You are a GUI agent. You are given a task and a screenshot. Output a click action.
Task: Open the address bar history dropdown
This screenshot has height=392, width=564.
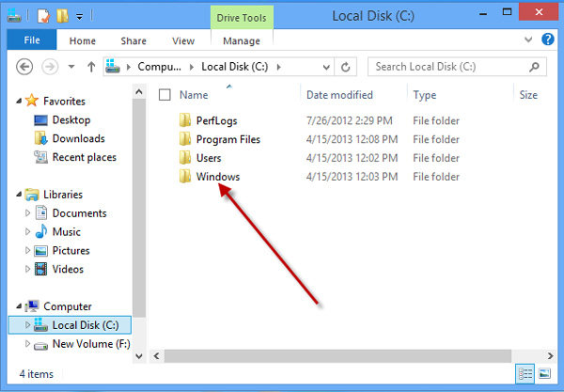click(326, 68)
